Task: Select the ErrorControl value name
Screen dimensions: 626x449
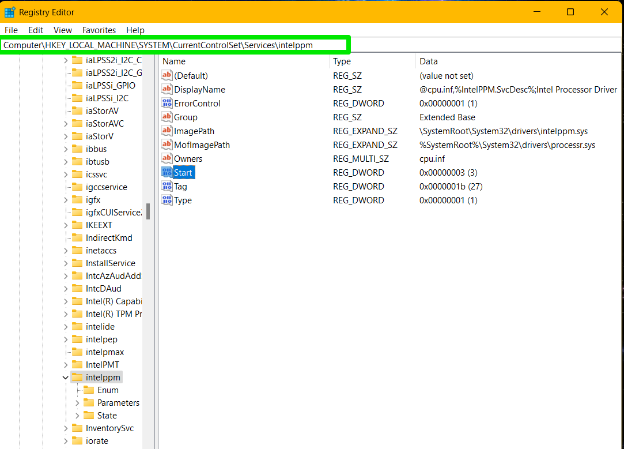Action: tap(197, 103)
